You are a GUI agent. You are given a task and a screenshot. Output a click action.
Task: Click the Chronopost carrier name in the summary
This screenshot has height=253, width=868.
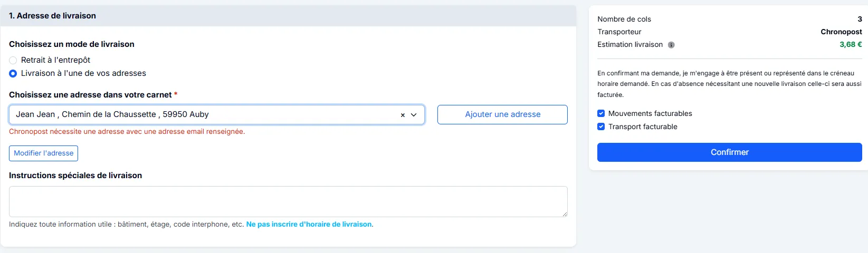tap(841, 32)
